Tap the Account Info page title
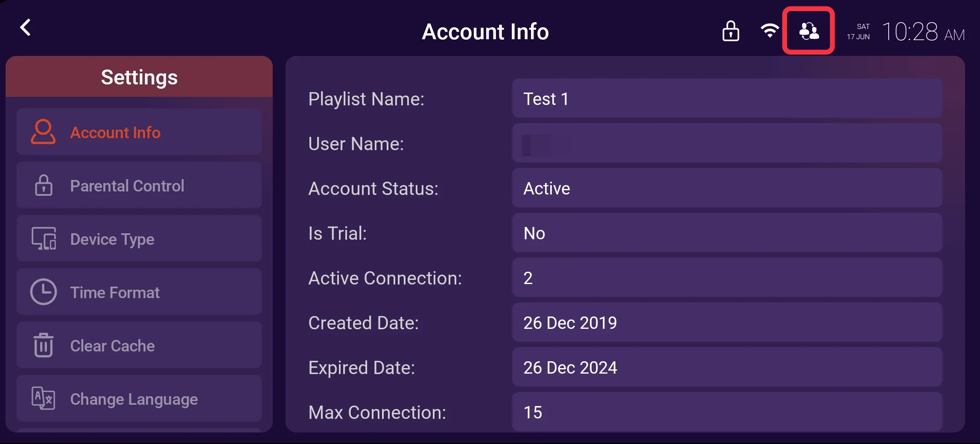 tap(485, 32)
